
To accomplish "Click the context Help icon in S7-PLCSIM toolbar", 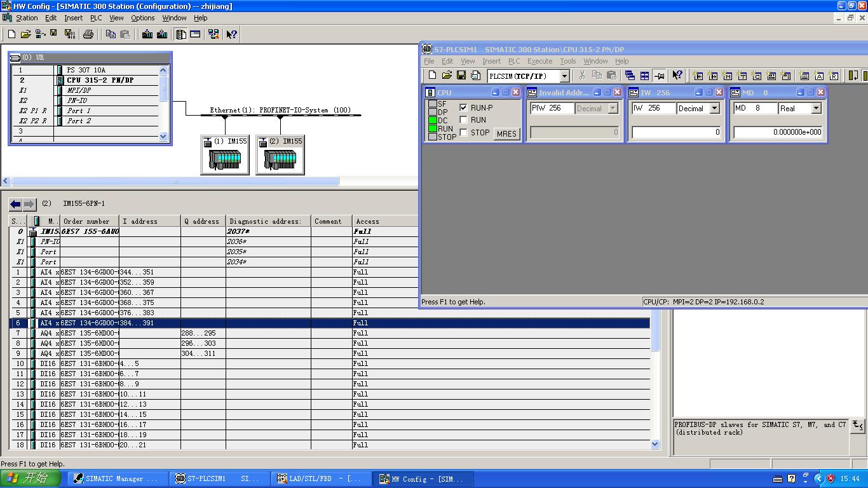I will 677,76.
